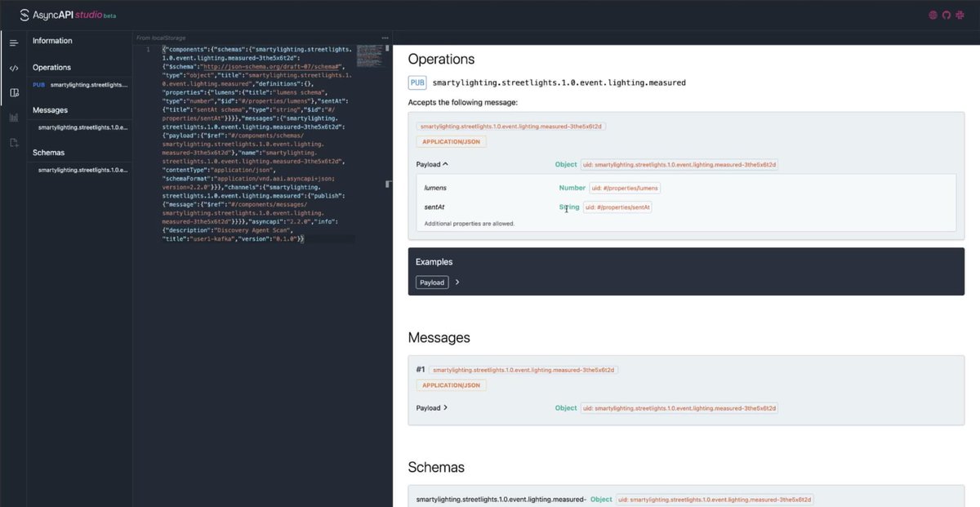Click line number 1 in the editor

[148, 50]
